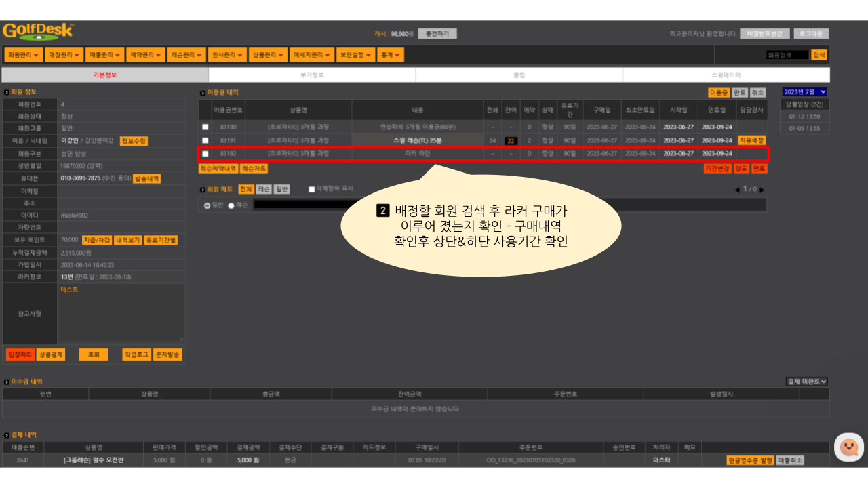Image resolution: width=868 pixels, height=488 pixels.
Task: Expand the 결제 미완료 filter dropdown
Action: [806, 382]
